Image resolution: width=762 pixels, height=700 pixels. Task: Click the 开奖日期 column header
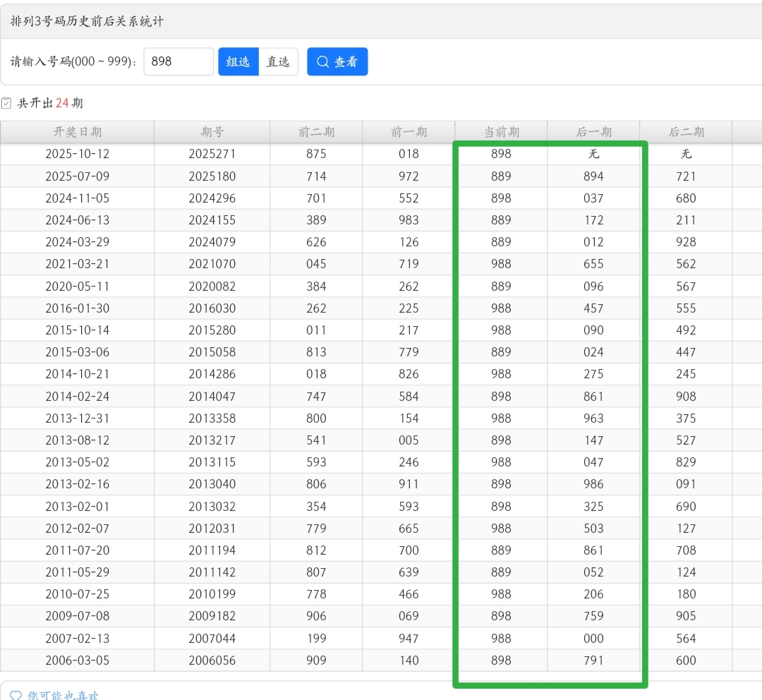[78, 132]
